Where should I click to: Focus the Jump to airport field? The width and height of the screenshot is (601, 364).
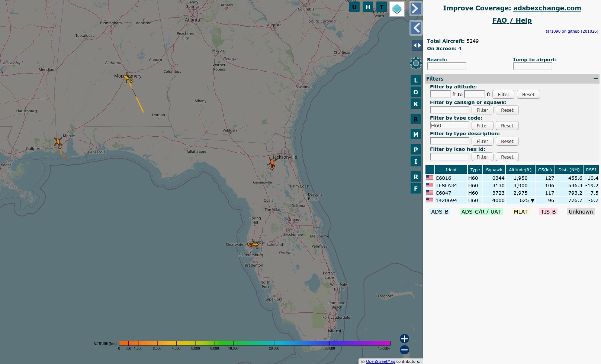point(532,66)
